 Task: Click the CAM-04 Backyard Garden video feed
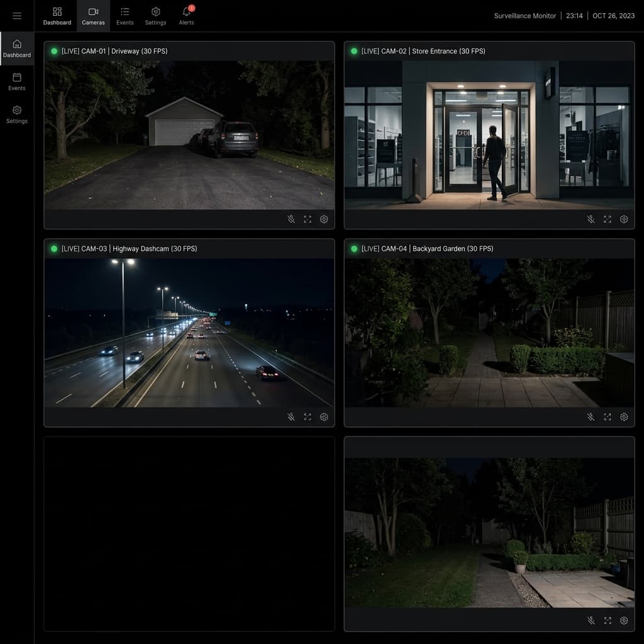coord(489,333)
